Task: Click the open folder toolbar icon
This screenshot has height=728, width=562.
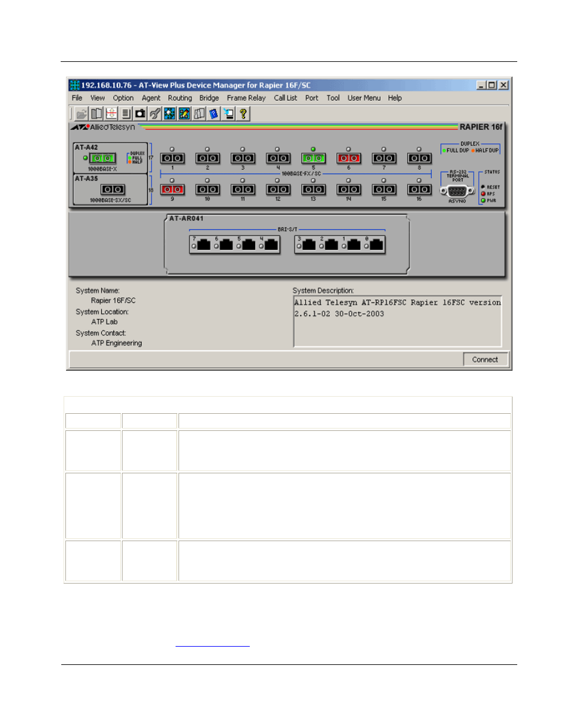Action: click(82, 114)
